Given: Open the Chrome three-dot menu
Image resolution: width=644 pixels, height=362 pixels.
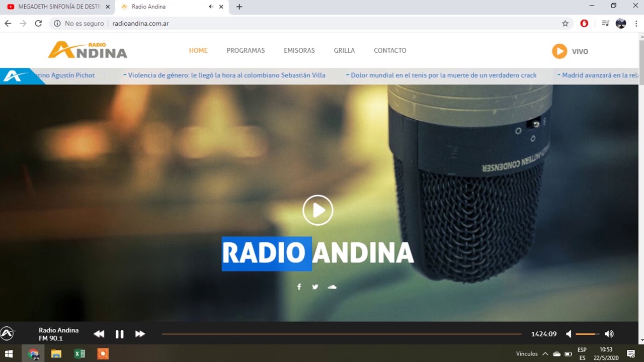Looking at the screenshot, I should pos(636,24).
